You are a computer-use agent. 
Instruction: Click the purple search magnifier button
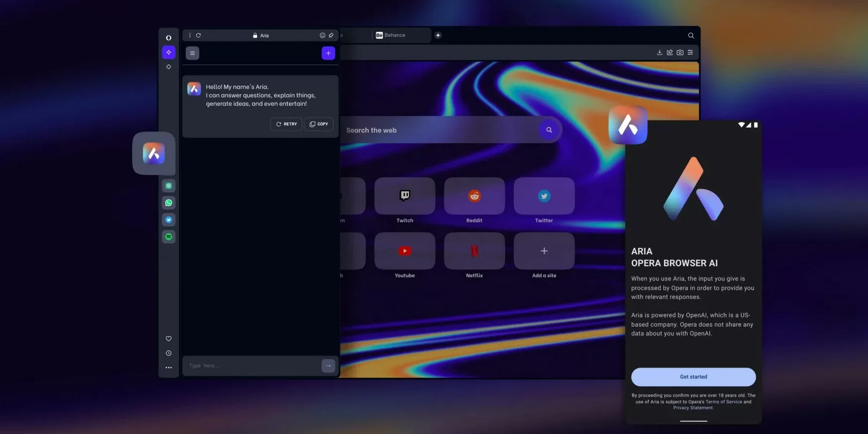click(x=549, y=130)
